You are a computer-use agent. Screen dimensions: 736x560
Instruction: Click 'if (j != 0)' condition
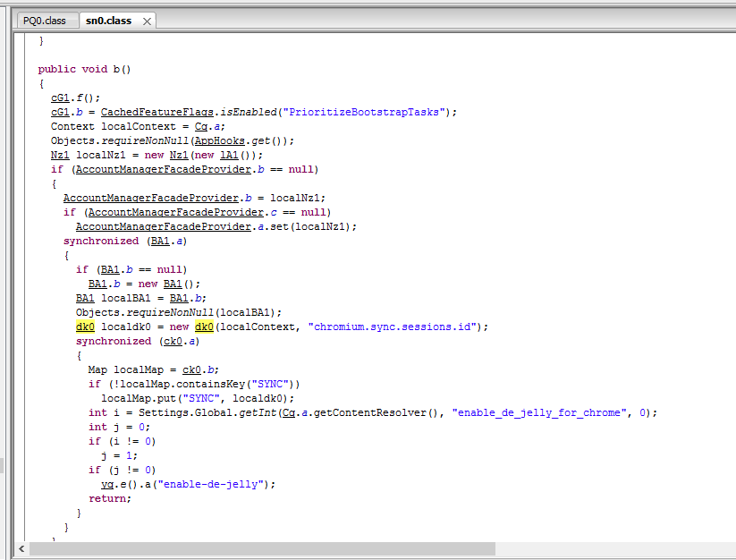coord(122,471)
